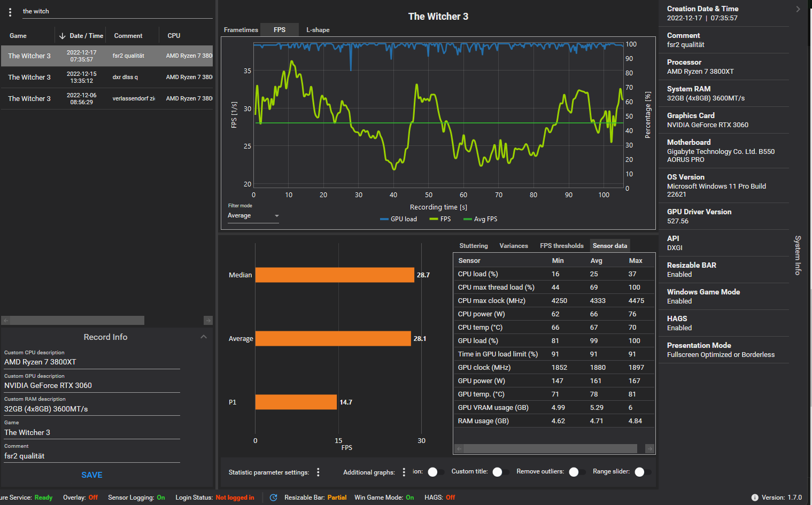Edit the Custom GPU description field
The width and height of the screenshot is (812, 505).
92,385
